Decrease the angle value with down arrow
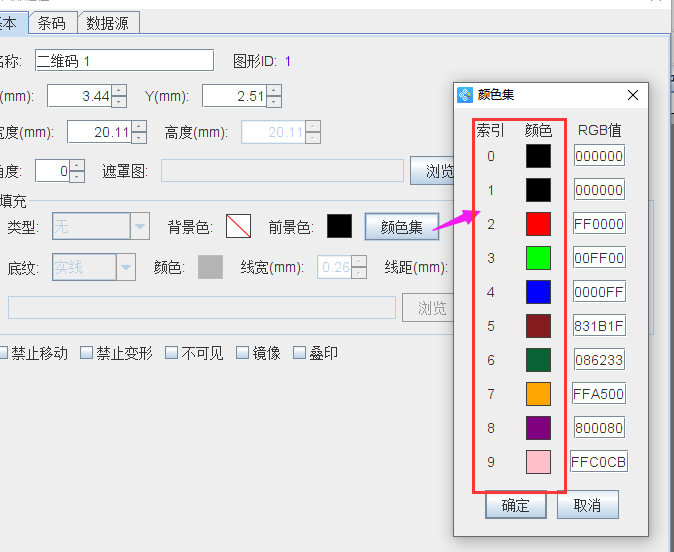 [x=77, y=176]
